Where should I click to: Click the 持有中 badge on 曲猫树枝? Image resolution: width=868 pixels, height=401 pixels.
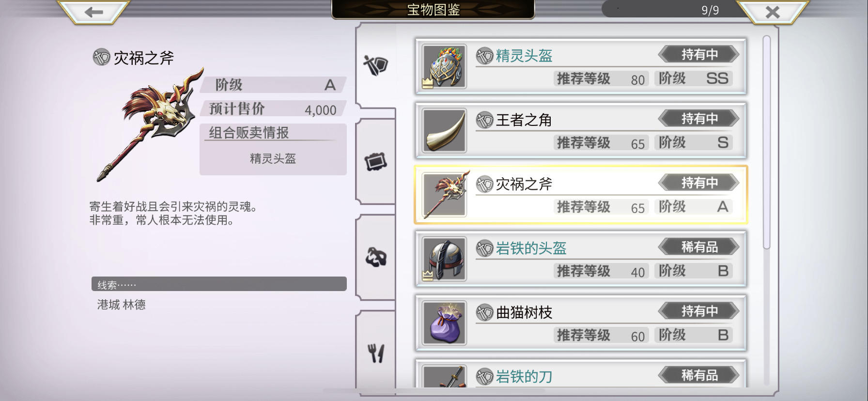(698, 311)
